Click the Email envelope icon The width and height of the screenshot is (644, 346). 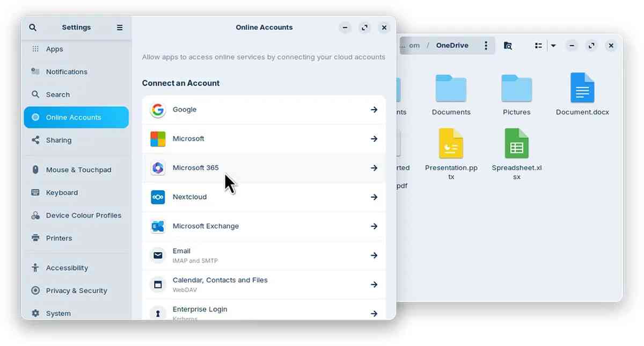tap(157, 255)
